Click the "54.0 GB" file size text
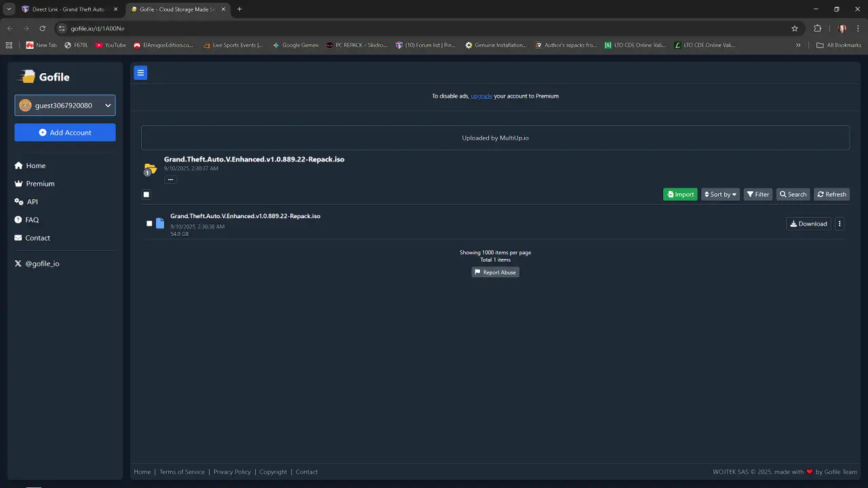The height and width of the screenshot is (488, 868). tap(180, 234)
